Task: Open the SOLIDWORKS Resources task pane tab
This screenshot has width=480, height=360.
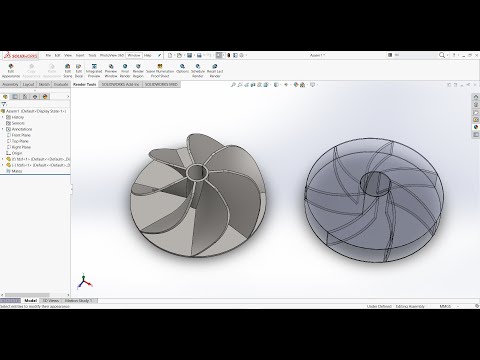Action: [x=476, y=97]
